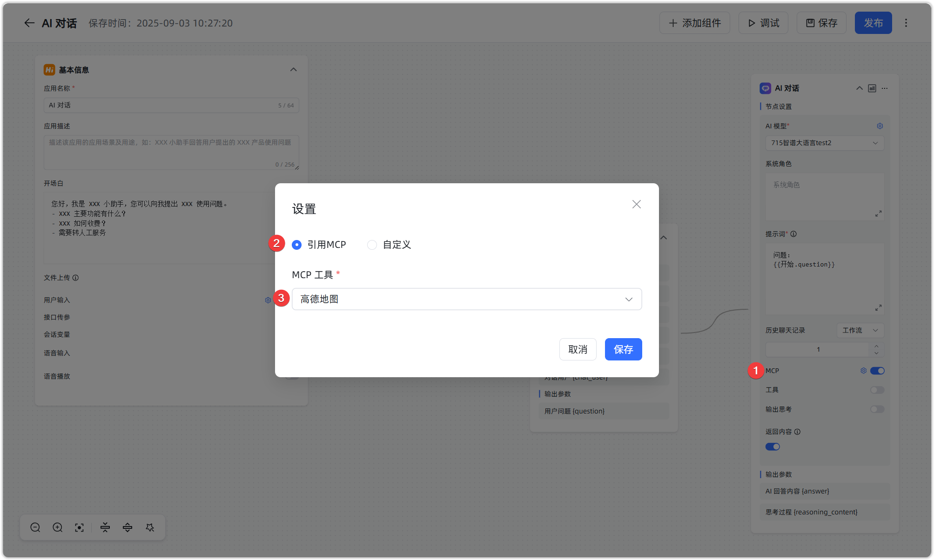This screenshot has height=560, width=934.
Task: Click the zoom in magnifier icon
Action: pyautogui.click(x=58, y=527)
